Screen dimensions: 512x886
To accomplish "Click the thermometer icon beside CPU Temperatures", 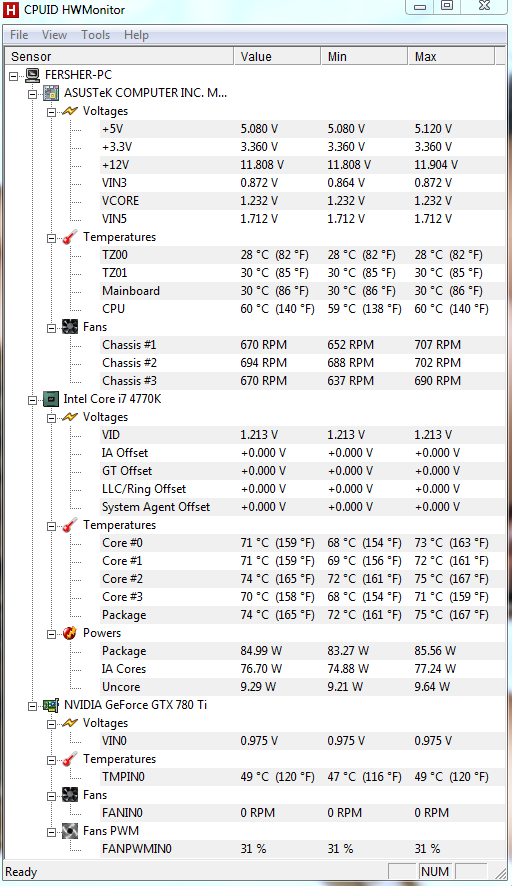I will 70,525.
